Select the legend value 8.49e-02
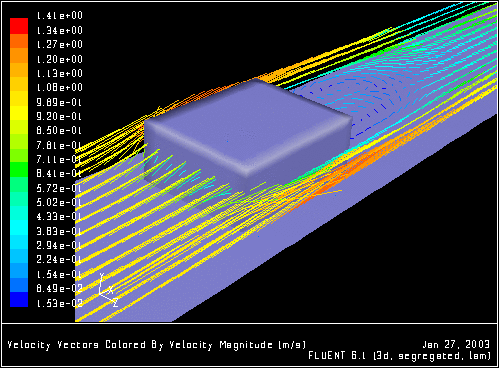499x368 pixels. [60, 288]
